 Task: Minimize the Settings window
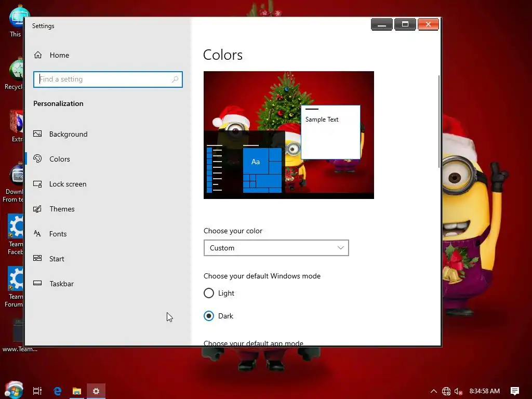(x=382, y=24)
